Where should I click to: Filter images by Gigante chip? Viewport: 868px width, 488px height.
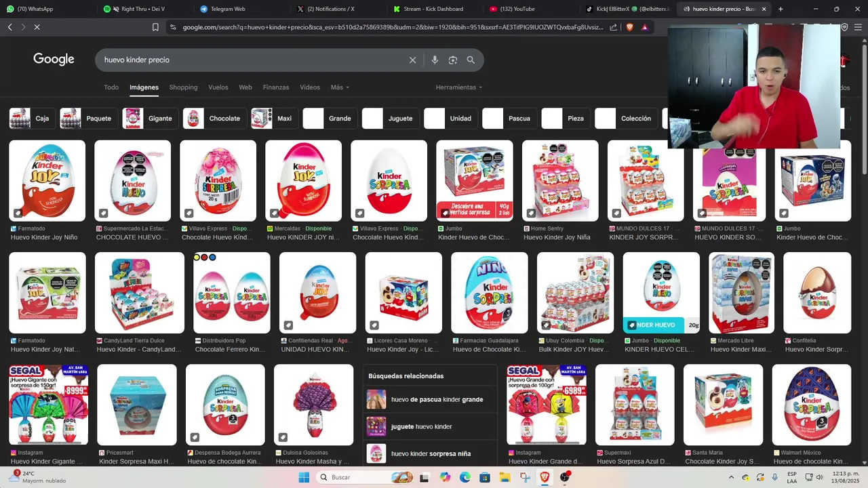(x=151, y=119)
